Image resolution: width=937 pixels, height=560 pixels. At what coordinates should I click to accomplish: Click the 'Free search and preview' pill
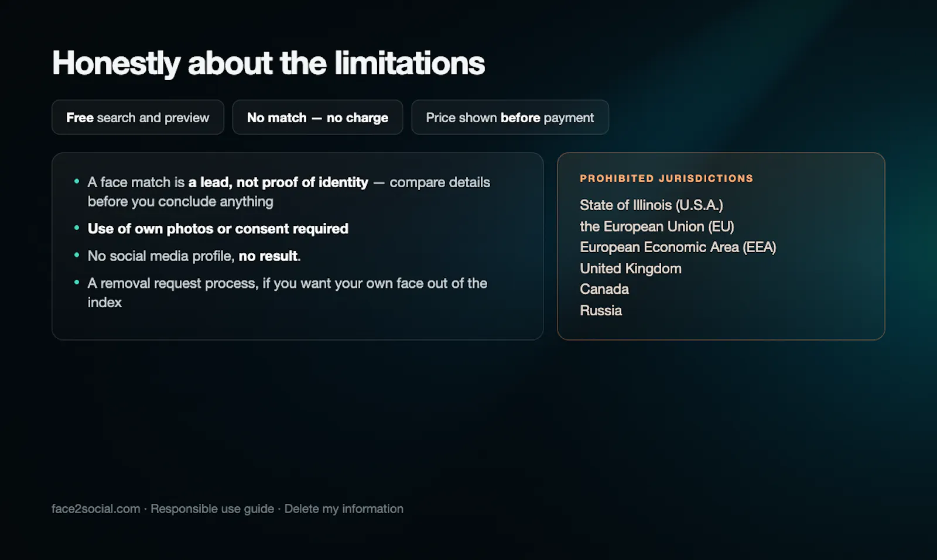138,117
